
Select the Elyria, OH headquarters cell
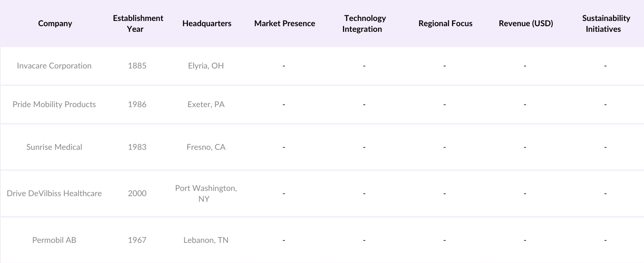tap(206, 66)
